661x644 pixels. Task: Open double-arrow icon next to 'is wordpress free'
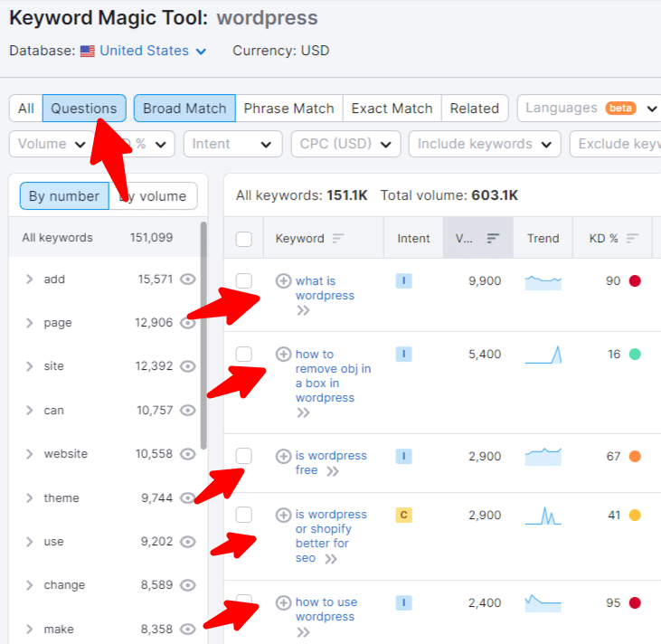pos(333,471)
